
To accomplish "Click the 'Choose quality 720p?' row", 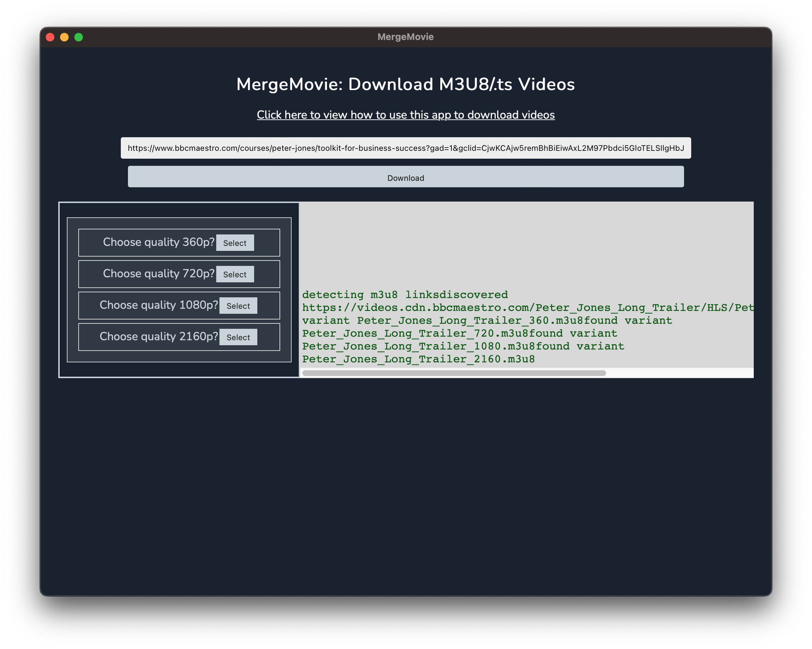I will pyautogui.click(x=158, y=273).
